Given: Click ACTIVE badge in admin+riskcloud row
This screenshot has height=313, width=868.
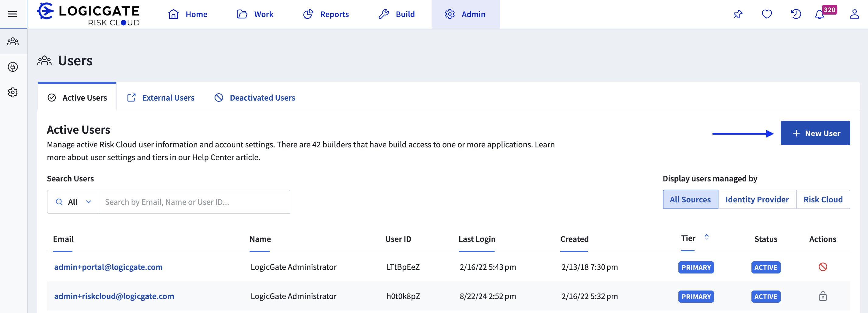Looking at the screenshot, I should tap(765, 297).
